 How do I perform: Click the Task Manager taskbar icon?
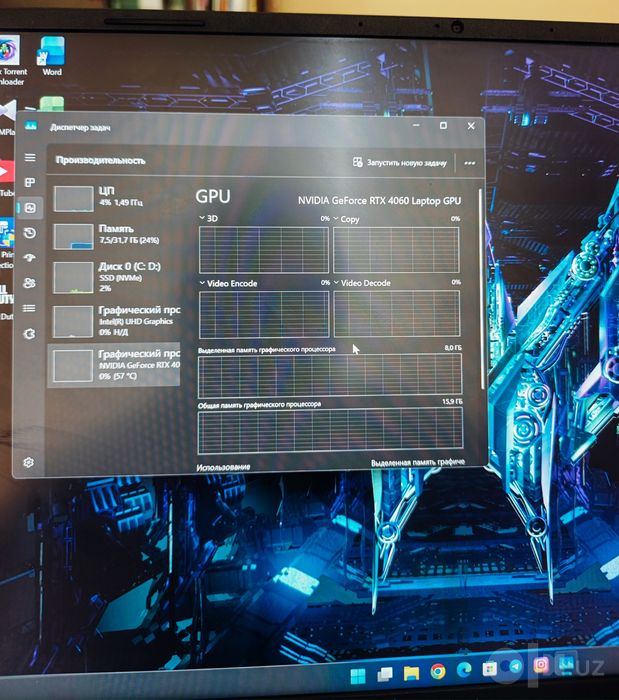[566, 663]
